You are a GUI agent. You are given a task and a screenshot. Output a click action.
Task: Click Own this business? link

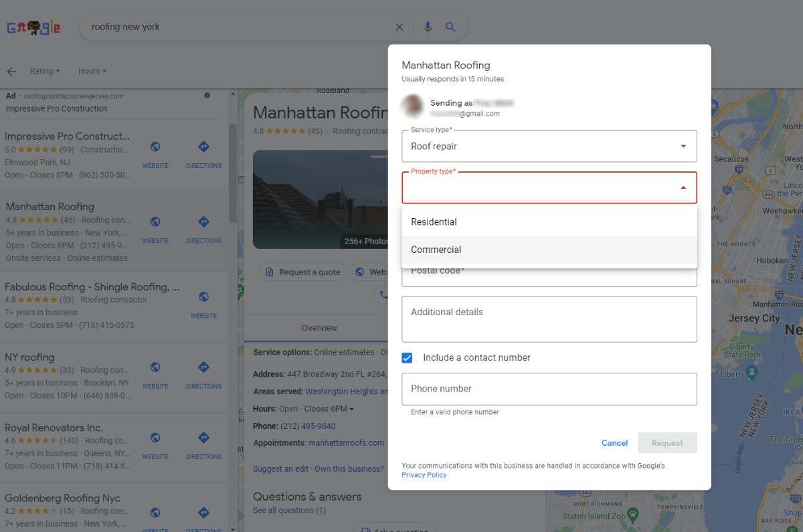349,469
